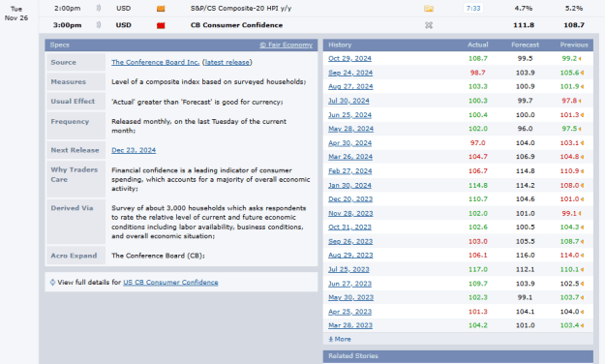605x364 pixels.
Task: Click the Actual value 98.7 for Sep 24, 2024
Action: click(x=477, y=73)
